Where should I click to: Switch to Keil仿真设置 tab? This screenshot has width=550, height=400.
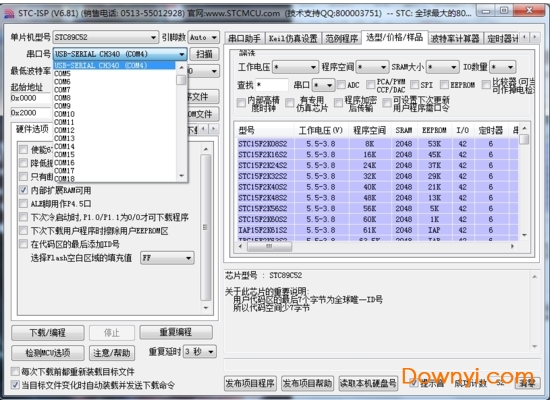(x=293, y=38)
